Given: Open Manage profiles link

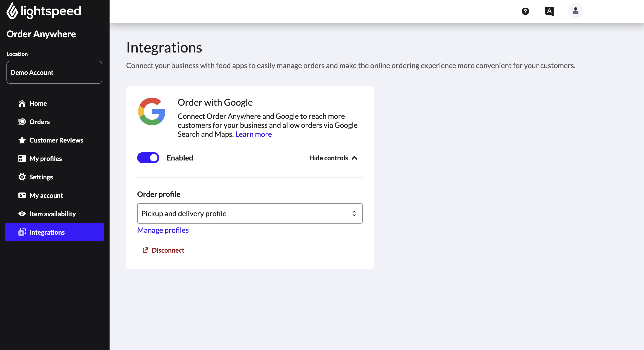Looking at the screenshot, I should [163, 230].
